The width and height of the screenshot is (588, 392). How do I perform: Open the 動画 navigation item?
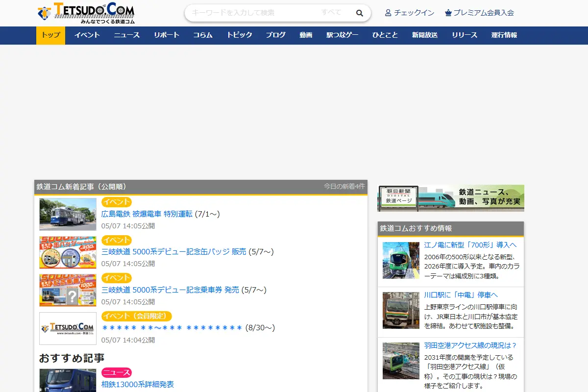click(x=306, y=35)
